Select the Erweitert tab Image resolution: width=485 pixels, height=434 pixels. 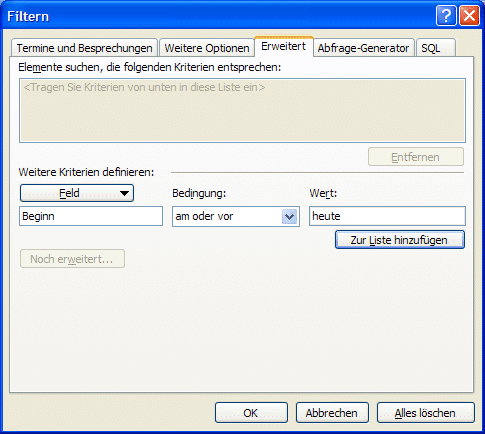(x=284, y=46)
